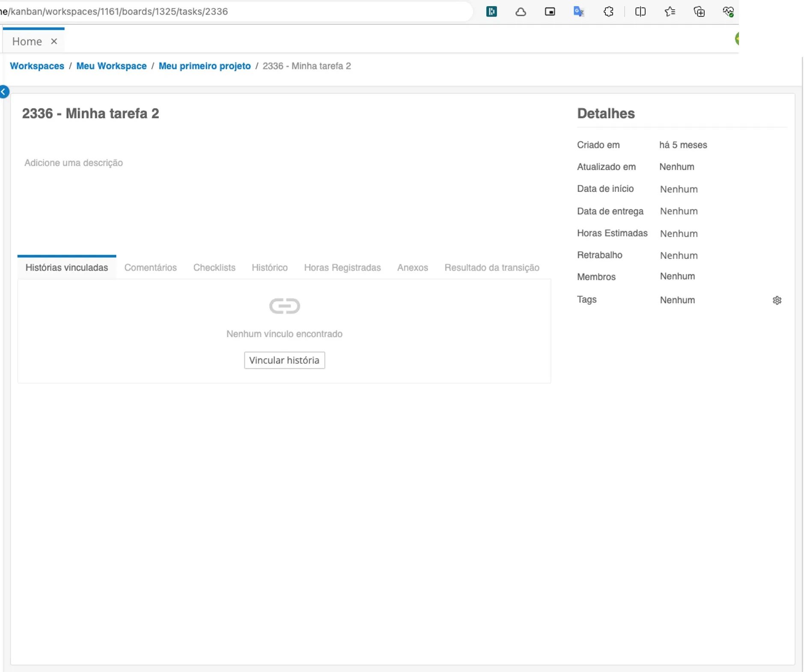Open the browser health heartbeat icon

[x=728, y=12]
